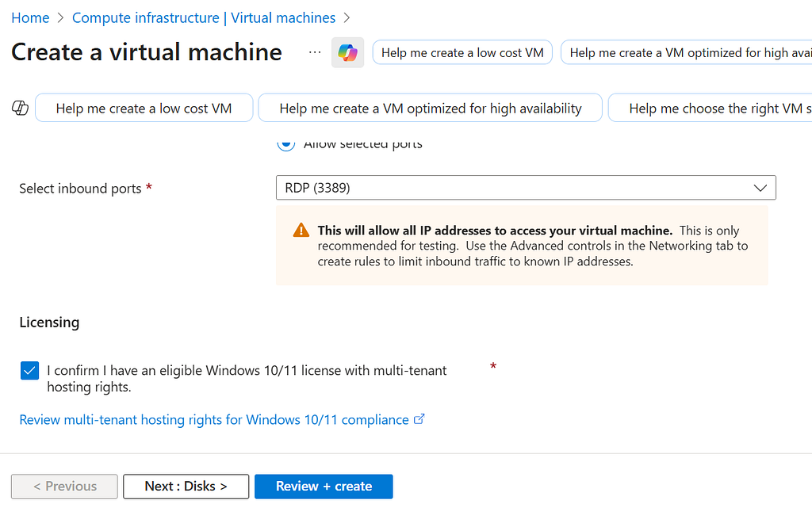812x523 pixels.
Task: Open the ellipsis more options menu
Action: pyautogui.click(x=314, y=52)
